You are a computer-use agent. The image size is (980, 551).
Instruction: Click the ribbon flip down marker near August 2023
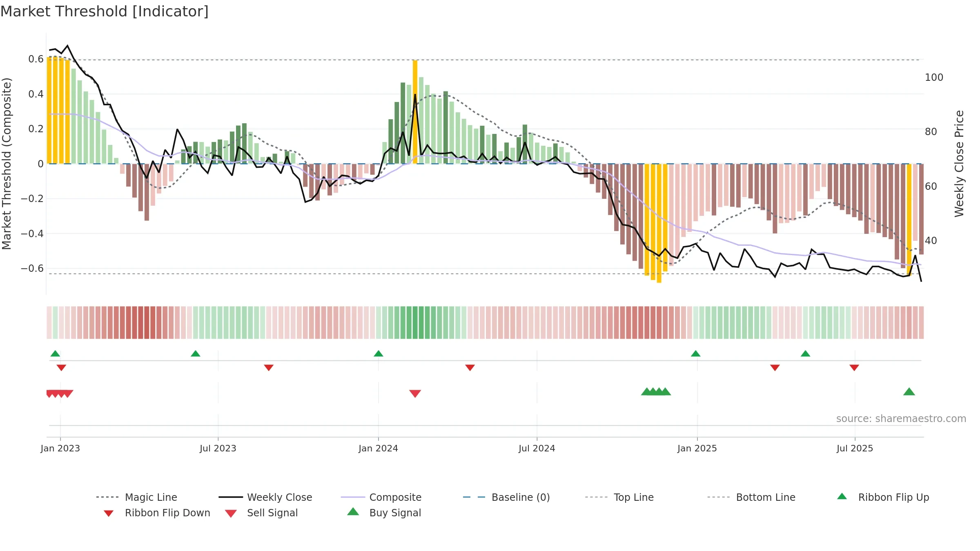pos(269,368)
